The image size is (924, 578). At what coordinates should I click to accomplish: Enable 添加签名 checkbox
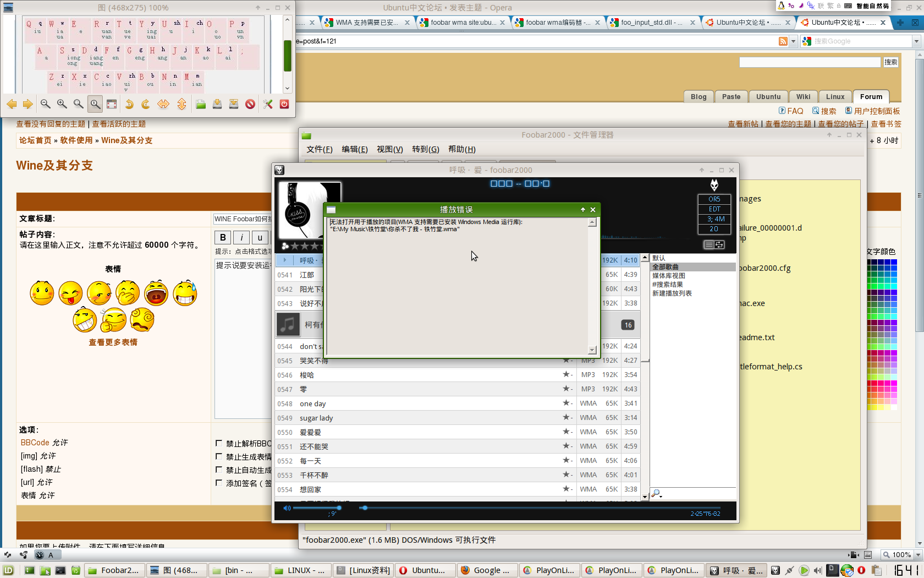tap(219, 483)
